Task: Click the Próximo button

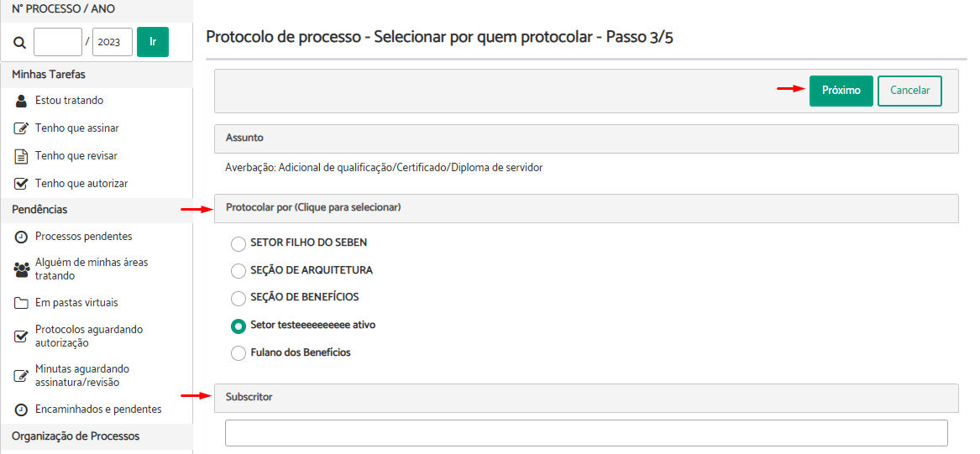Action: 841,91
